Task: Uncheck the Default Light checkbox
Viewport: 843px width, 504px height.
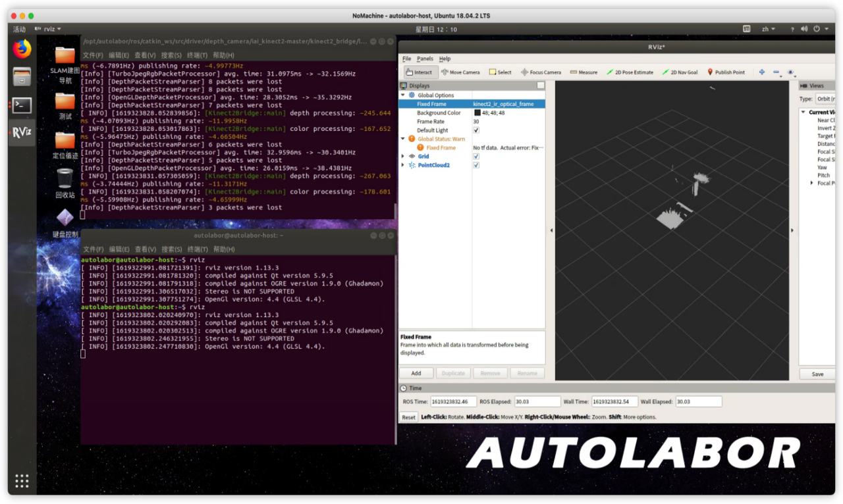Action: [476, 130]
